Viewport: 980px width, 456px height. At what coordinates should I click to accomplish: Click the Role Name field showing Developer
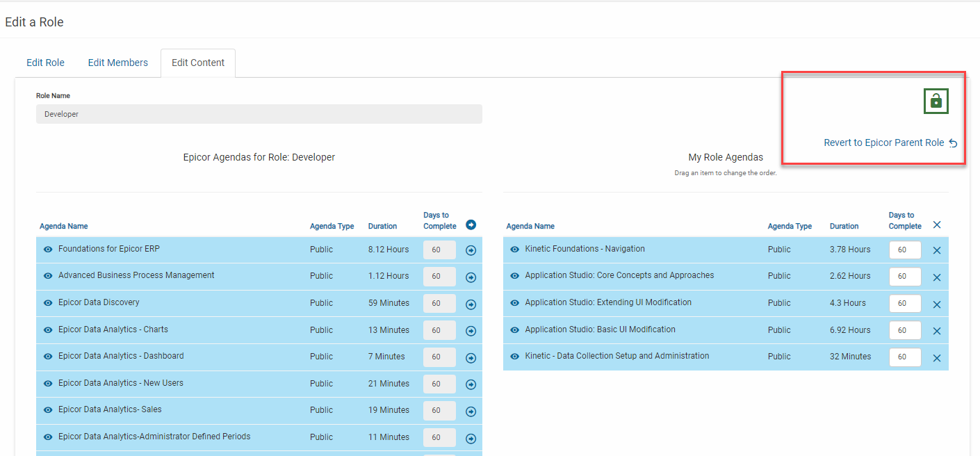pos(259,113)
